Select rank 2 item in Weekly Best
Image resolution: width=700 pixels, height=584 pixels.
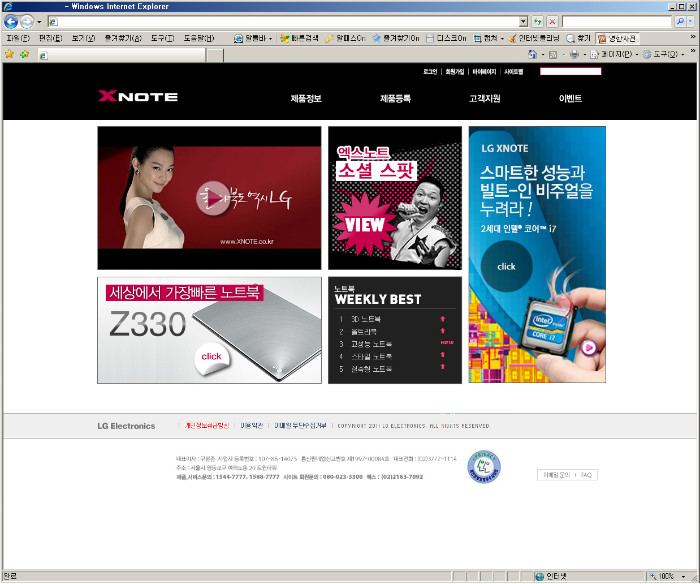(x=364, y=332)
